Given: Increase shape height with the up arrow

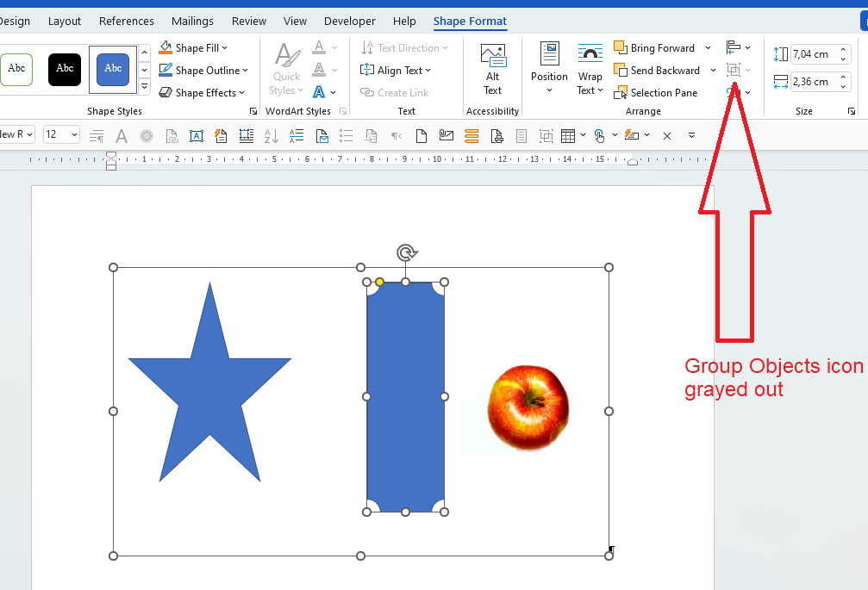Looking at the screenshot, I should [843, 49].
